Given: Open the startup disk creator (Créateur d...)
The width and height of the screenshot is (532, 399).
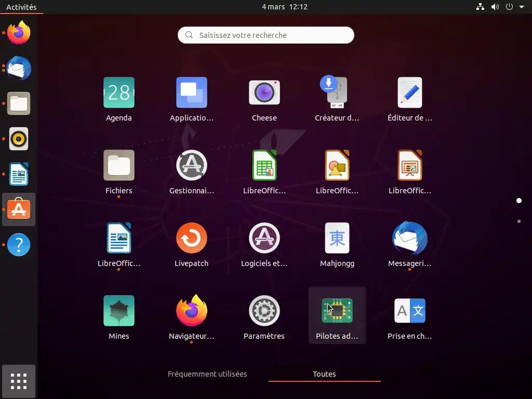Looking at the screenshot, I should [x=334, y=91].
